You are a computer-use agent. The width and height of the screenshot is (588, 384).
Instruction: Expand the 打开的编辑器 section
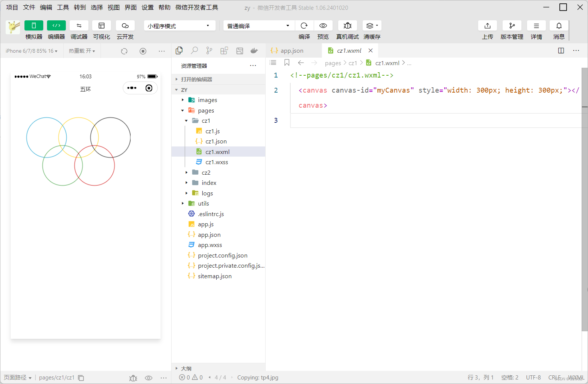(218, 79)
